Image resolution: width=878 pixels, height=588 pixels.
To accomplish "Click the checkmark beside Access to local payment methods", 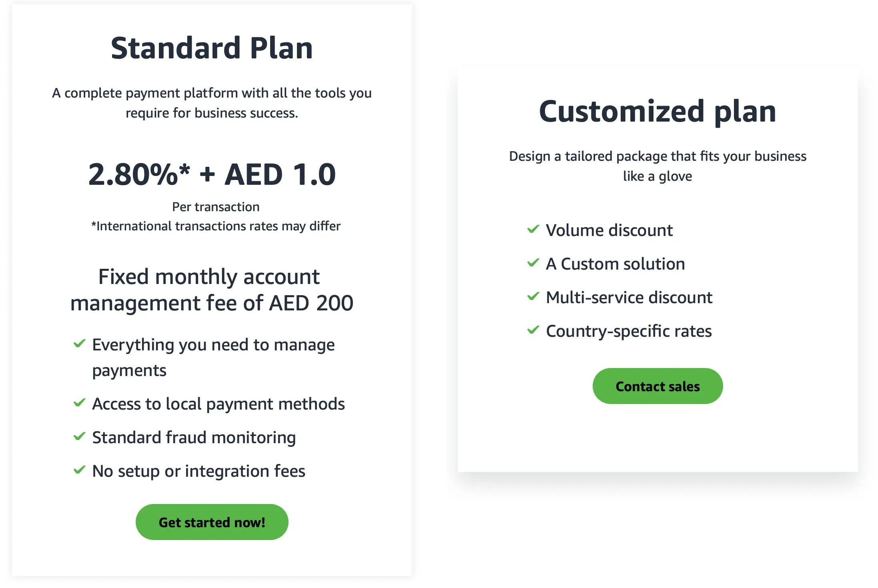I will point(80,403).
